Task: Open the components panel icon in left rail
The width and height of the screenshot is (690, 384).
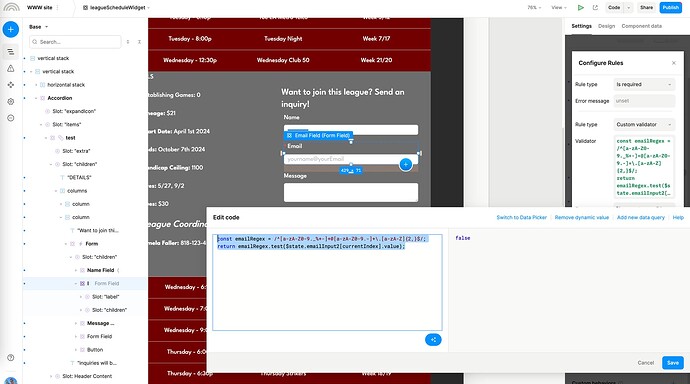Action: tap(11, 85)
